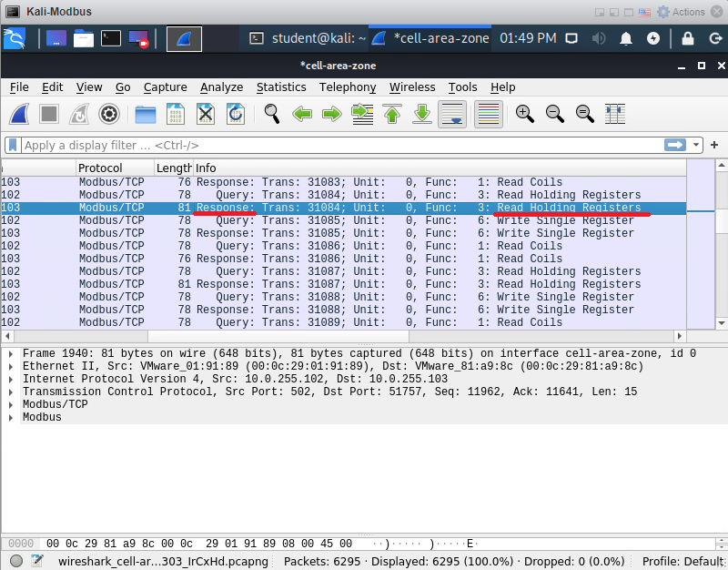Restart the current capture
The height and width of the screenshot is (570, 728).
79,114
